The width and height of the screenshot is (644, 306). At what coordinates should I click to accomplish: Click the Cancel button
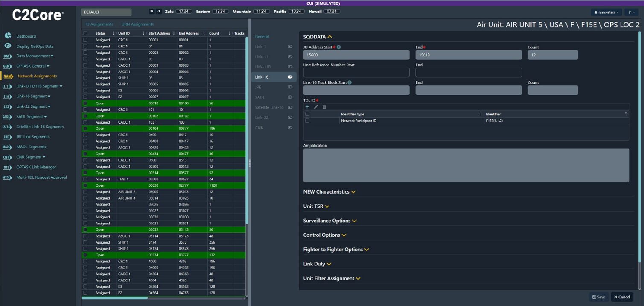click(622, 297)
